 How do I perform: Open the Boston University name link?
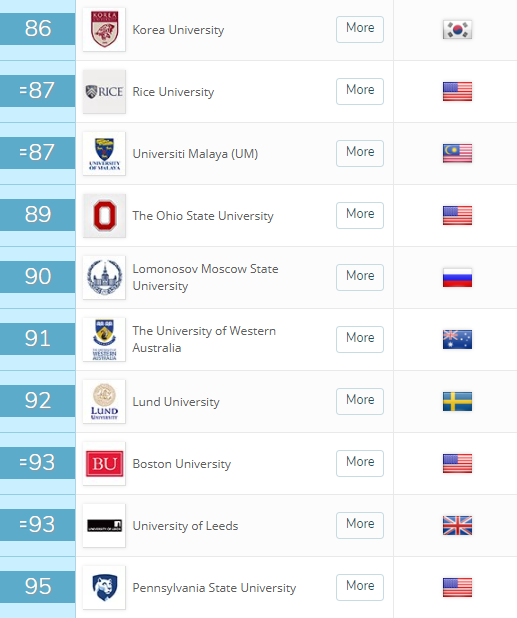182,464
